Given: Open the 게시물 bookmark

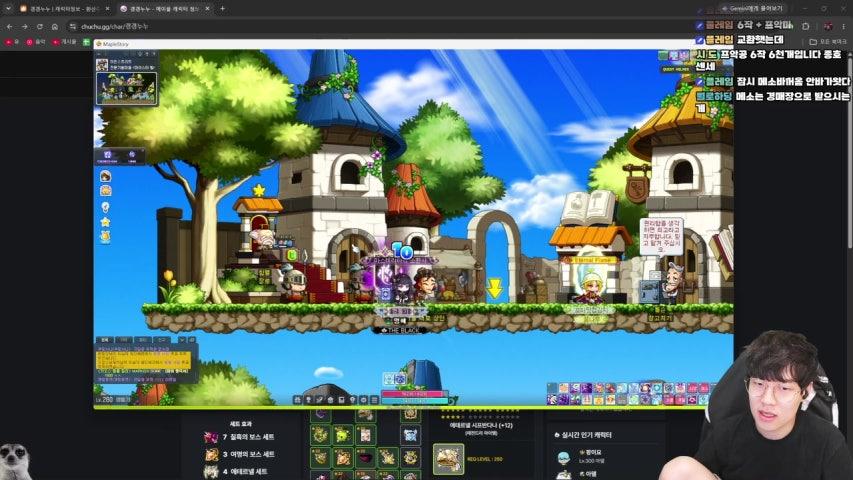Looking at the screenshot, I should click(65, 42).
